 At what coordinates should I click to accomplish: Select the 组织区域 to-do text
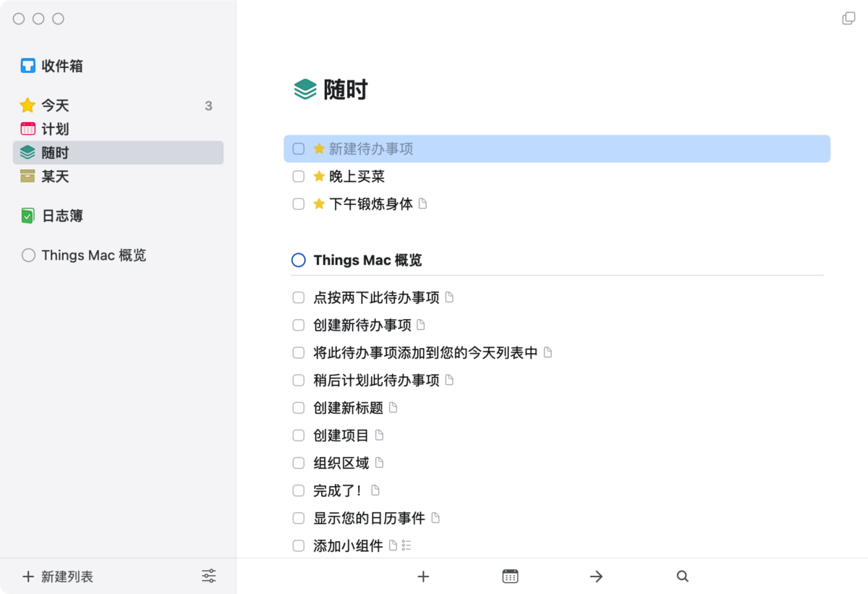341,463
